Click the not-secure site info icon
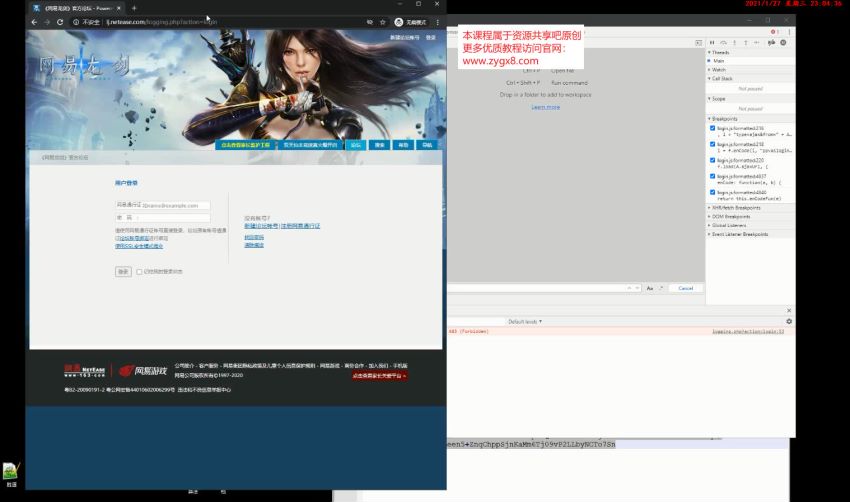 (76, 22)
